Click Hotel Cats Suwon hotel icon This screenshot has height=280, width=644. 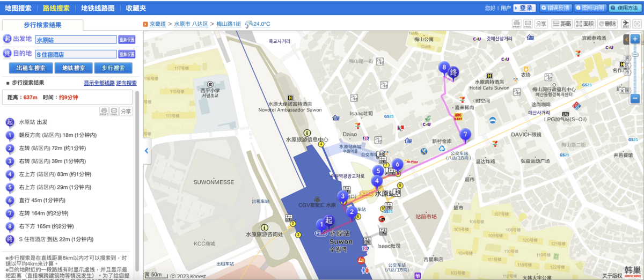489,76
